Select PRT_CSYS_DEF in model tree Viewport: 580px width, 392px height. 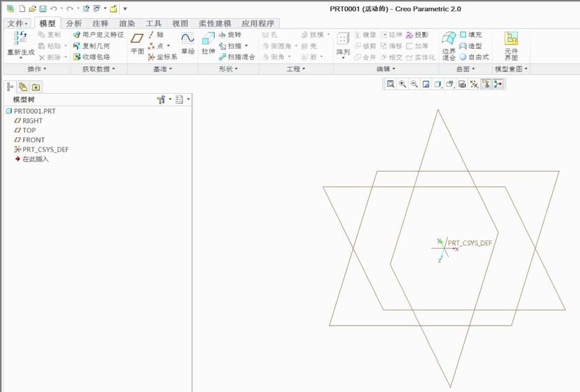click(x=41, y=150)
